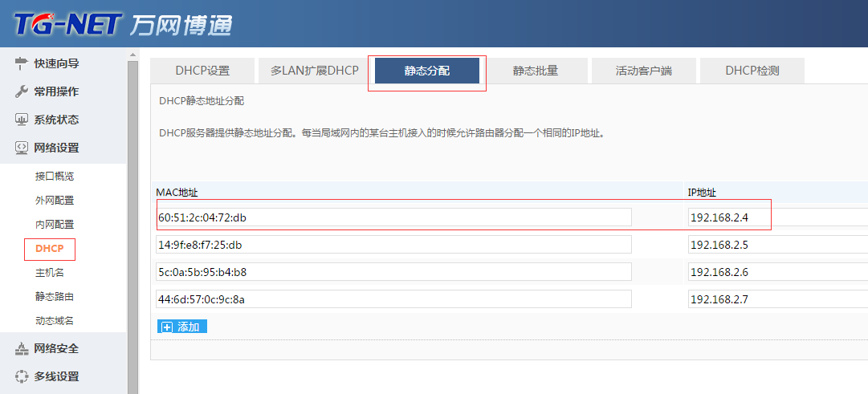The height and width of the screenshot is (394, 868).
Task: Click the 常用操作 wrench icon
Action: coord(22,91)
